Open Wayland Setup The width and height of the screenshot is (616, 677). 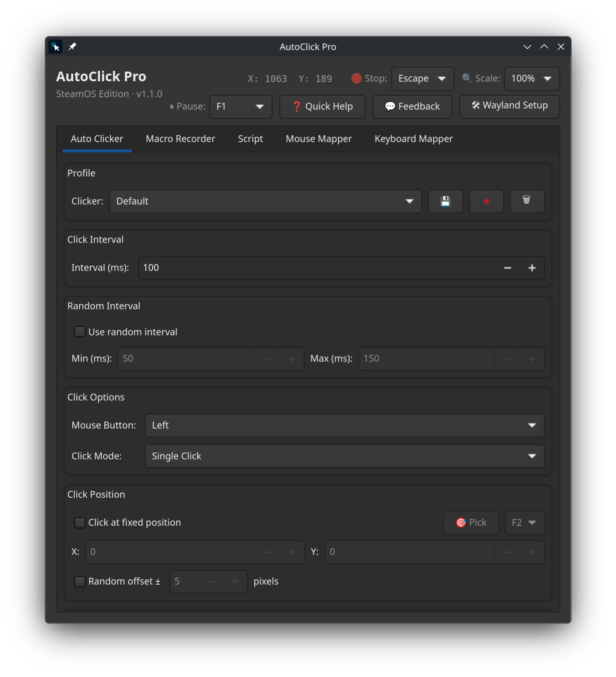click(x=509, y=107)
